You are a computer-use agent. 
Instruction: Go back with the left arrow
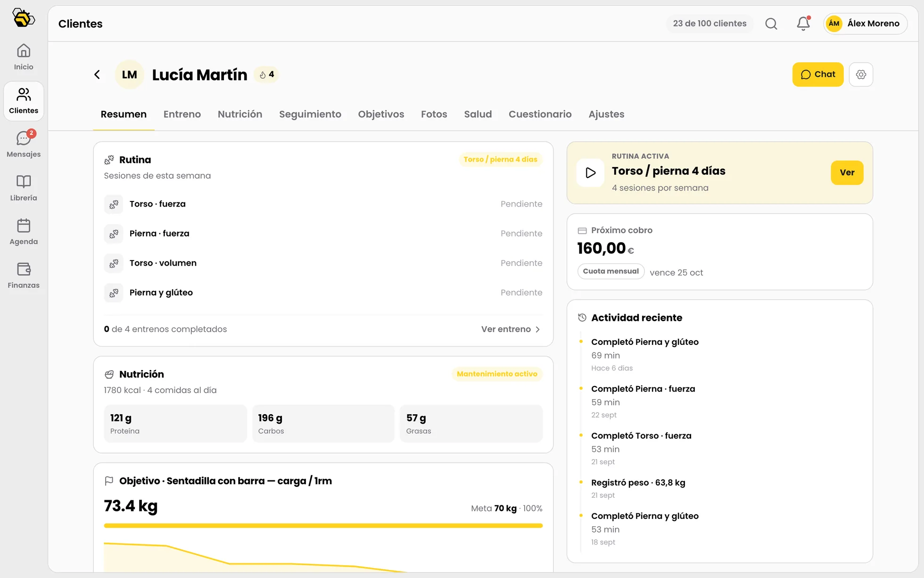pyautogui.click(x=97, y=75)
